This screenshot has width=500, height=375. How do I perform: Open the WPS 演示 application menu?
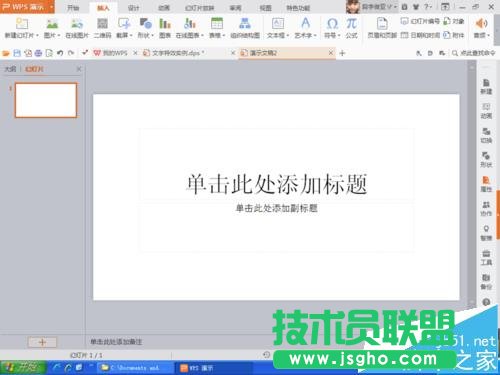point(27,7)
